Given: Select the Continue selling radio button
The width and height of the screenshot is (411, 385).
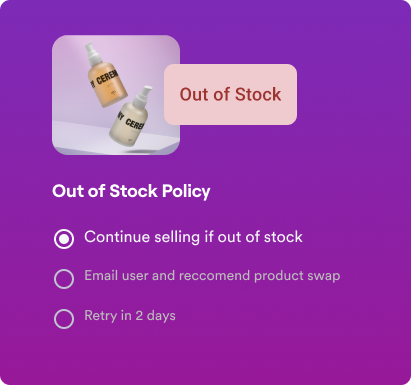Looking at the screenshot, I should click(64, 239).
